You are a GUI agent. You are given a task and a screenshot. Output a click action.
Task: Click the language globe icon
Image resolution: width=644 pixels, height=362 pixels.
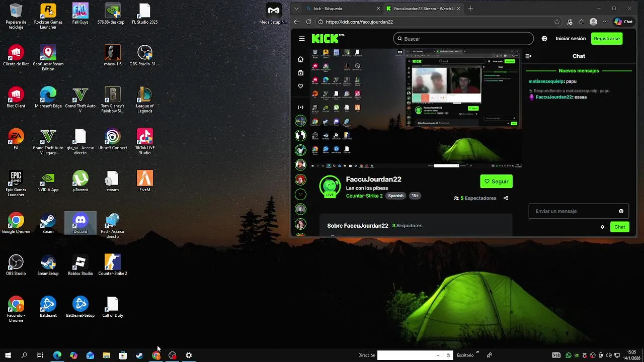[x=544, y=39]
